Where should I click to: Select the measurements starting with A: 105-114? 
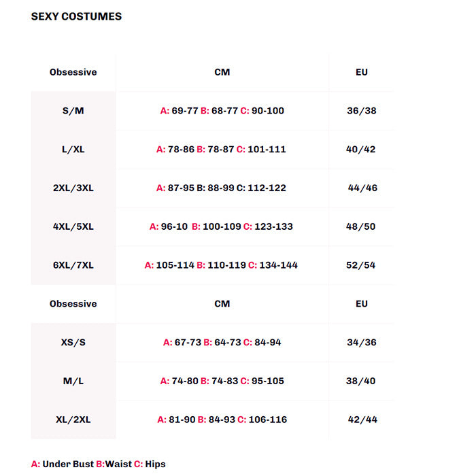[222, 265]
